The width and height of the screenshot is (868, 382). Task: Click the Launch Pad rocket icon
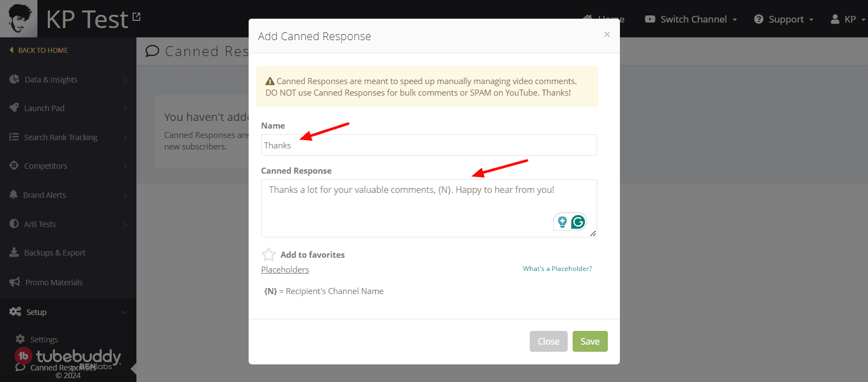(x=14, y=108)
